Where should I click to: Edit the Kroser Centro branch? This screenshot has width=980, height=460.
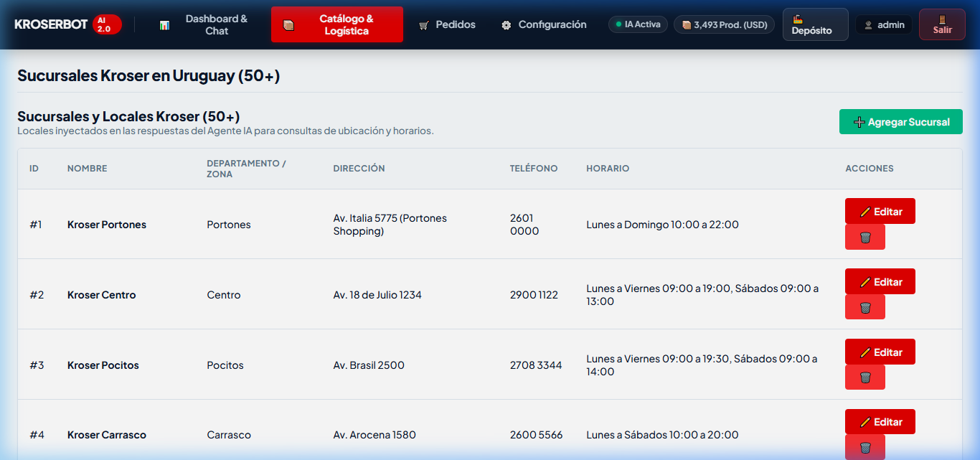tap(880, 281)
